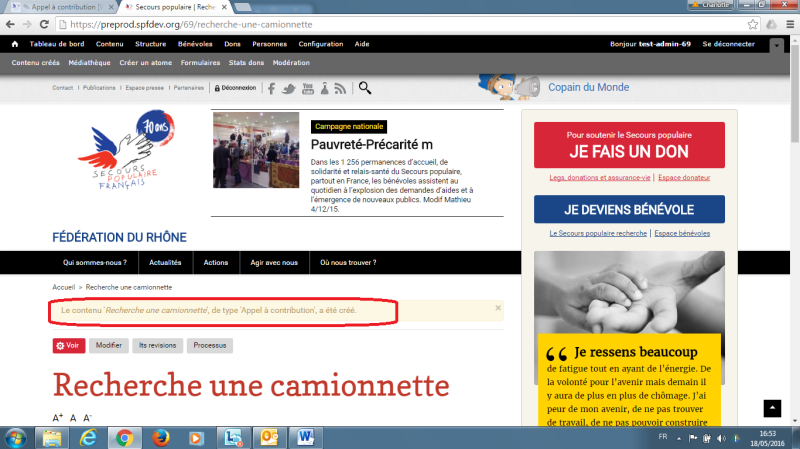800x449 pixels.
Task: Open the Facebook social icon
Action: [270, 88]
